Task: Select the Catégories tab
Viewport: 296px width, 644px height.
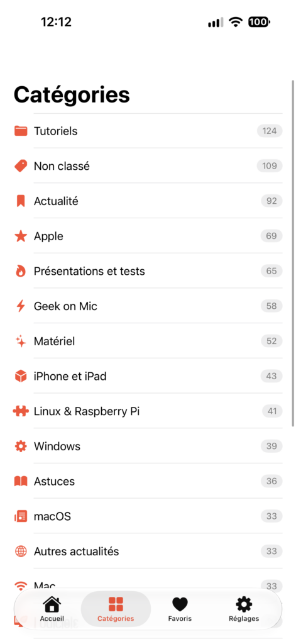Action: pos(116,609)
